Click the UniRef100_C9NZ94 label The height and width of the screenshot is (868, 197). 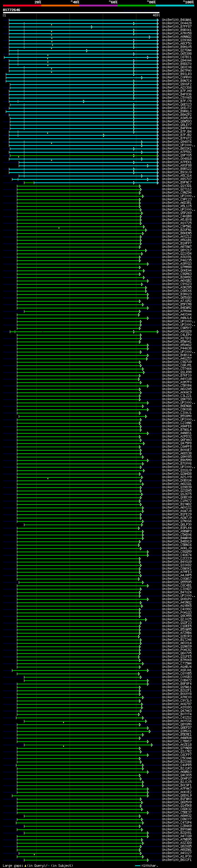pyautogui.click(x=177, y=193)
